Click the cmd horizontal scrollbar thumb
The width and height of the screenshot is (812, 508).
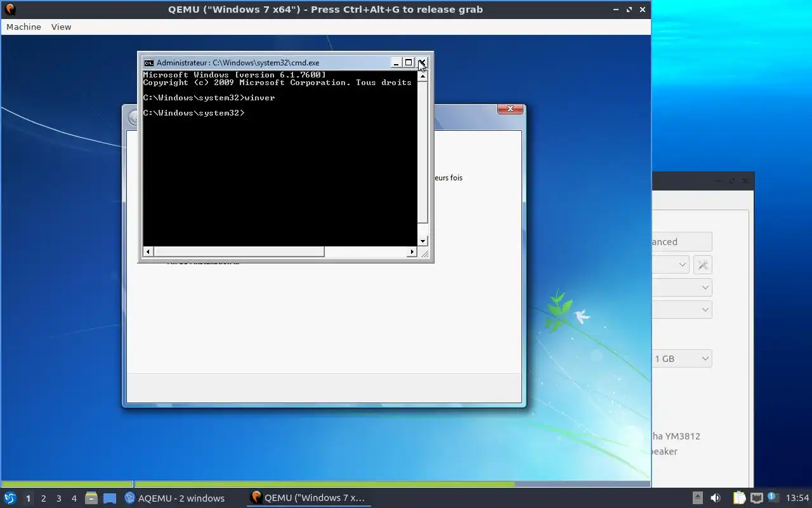pyautogui.click(x=239, y=252)
